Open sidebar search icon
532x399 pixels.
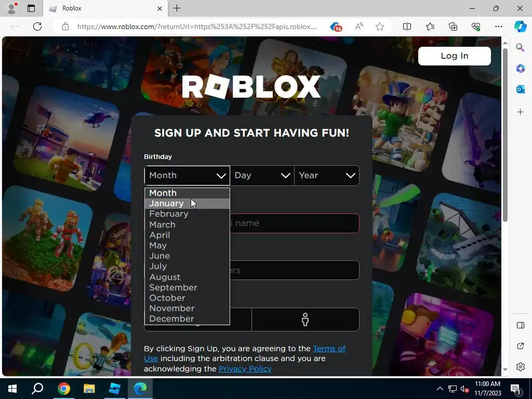[520, 47]
